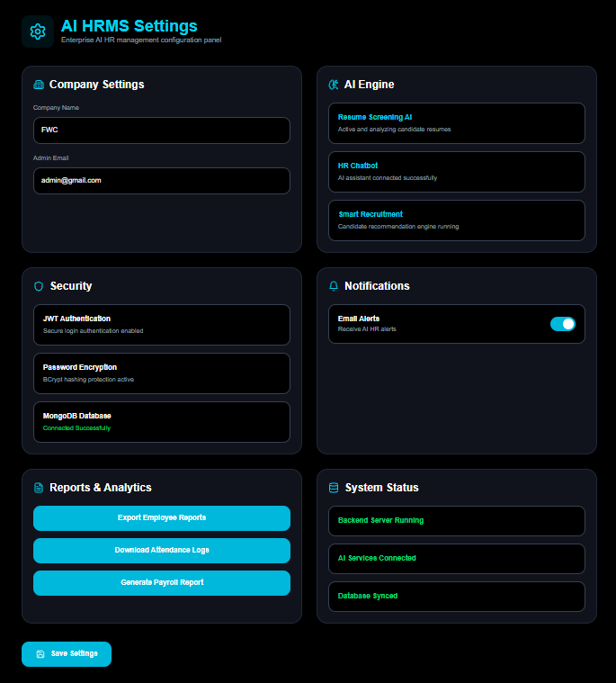This screenshot has height=683, width=616.
Task: Click the document icon beside Reports & Analytics
Action: (x=39, y=488)
